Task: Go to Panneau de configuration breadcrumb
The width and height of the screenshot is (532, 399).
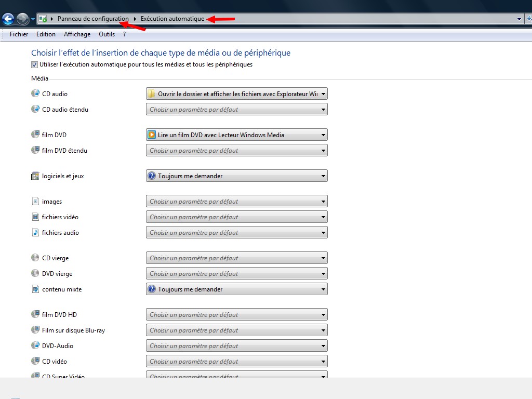Action: pyautogui.click(x=93, y=19)
